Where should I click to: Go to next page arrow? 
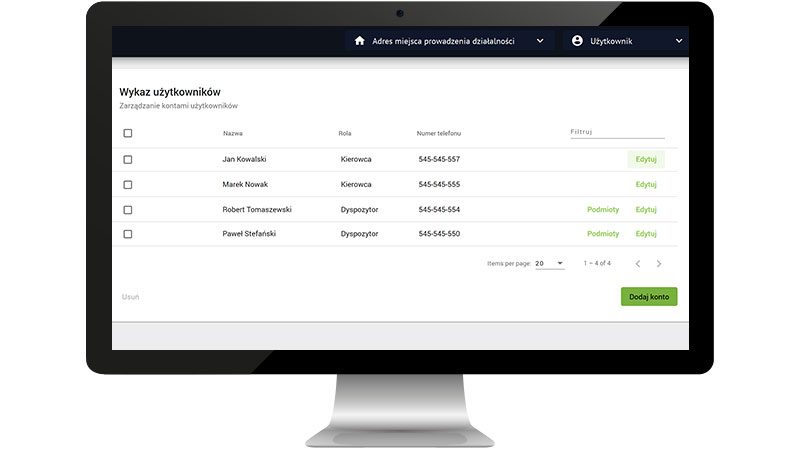click(659, 264)
